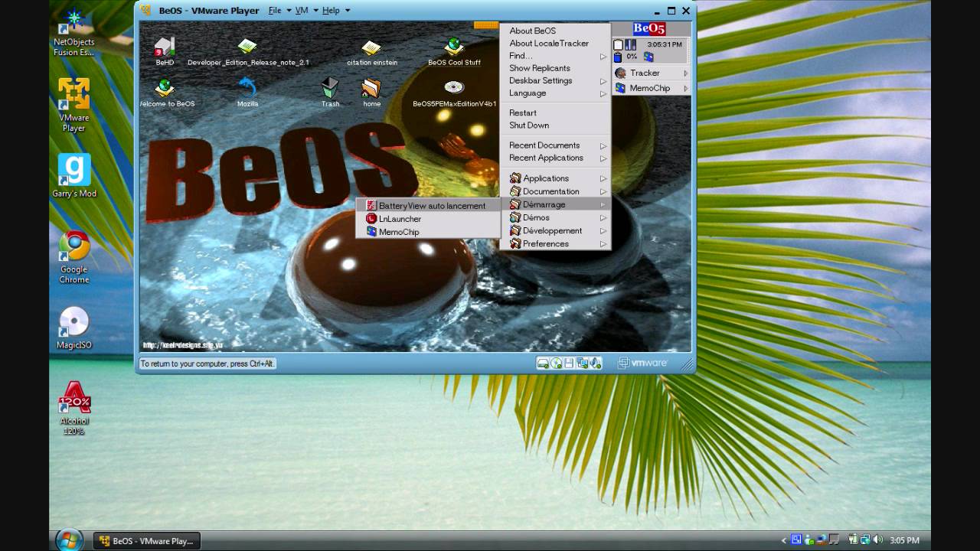The image size is (980, 551).
Task: Open the BeOS5PEMaxEditionV4b1 CD icon
Action: 454,87
